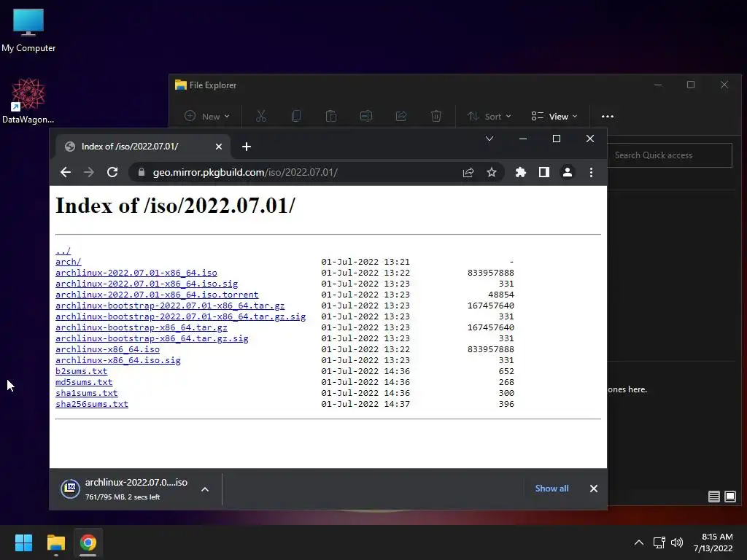Close the Index of /iso tab
747x560 pixels.
tap(219, 147)
